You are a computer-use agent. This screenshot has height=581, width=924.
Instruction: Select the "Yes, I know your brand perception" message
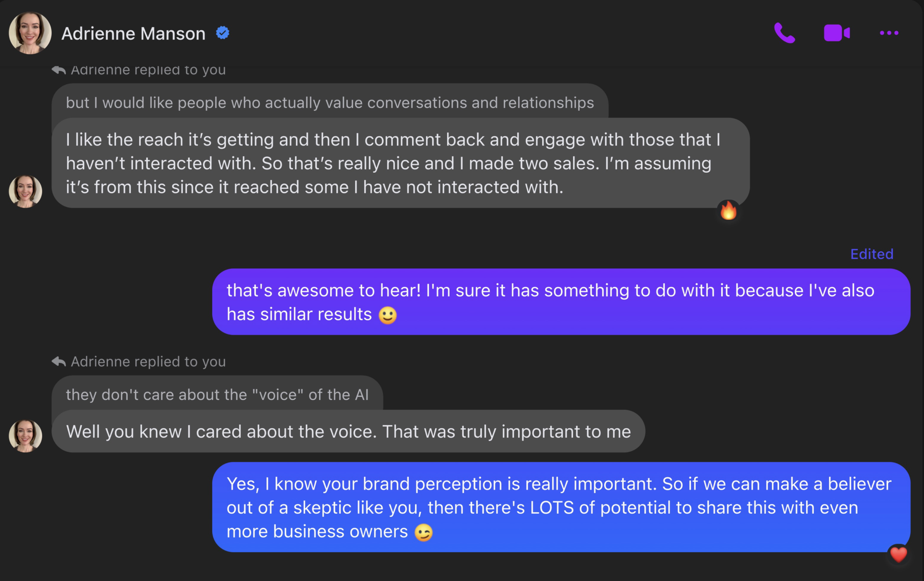[561, 507]
